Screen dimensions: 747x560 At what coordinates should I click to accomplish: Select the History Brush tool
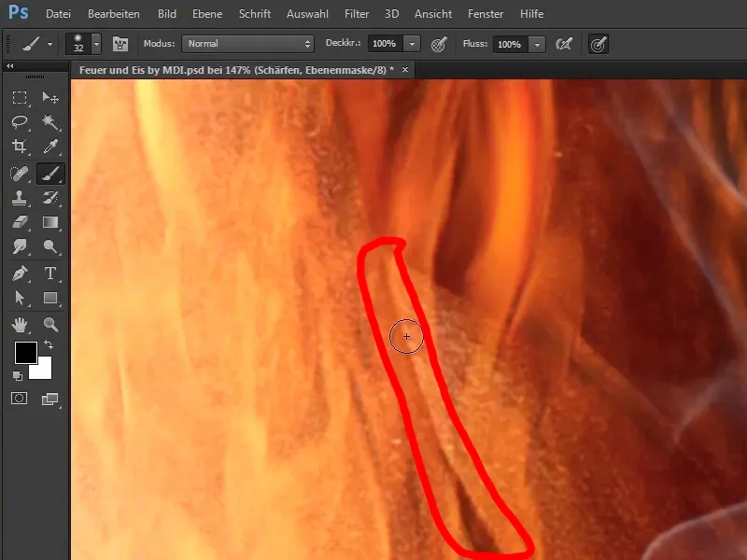pyautogui.click(x=50, y=198)
